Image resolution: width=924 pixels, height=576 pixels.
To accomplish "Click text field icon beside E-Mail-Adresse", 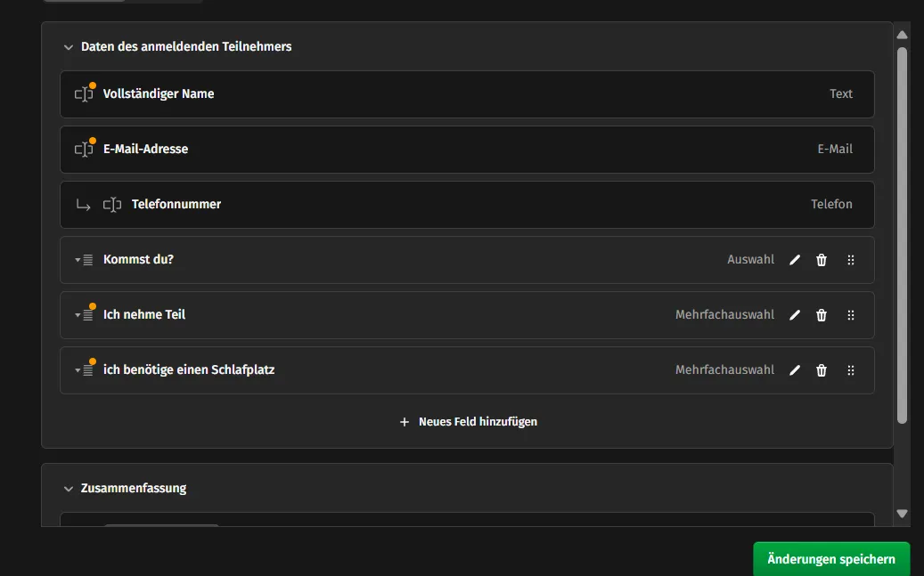I will [84, 150].
